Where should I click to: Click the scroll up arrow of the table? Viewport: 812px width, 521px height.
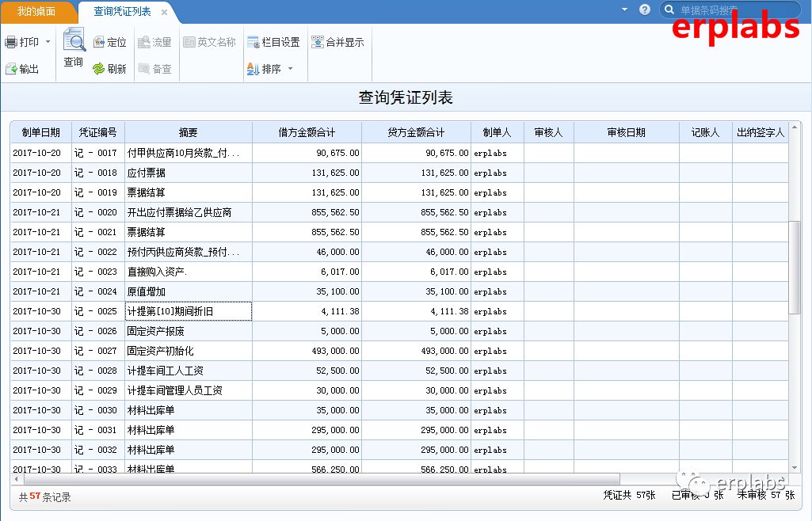pos(795,127)
